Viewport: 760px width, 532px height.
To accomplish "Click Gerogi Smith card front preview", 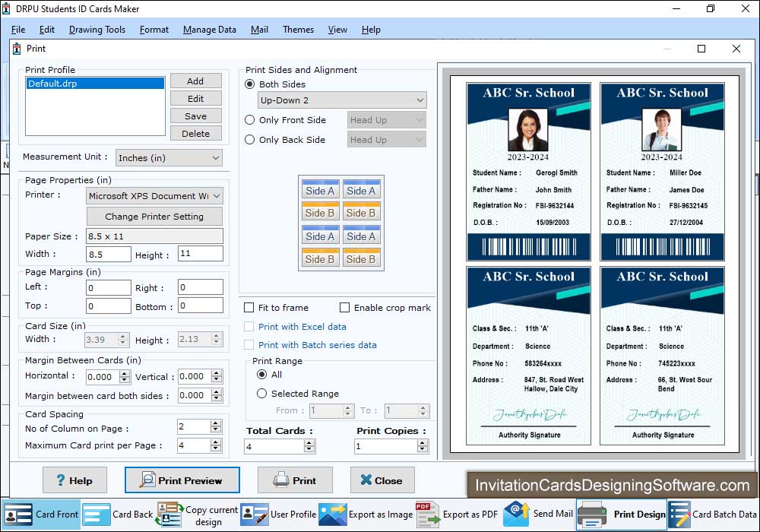I will 528,172.
